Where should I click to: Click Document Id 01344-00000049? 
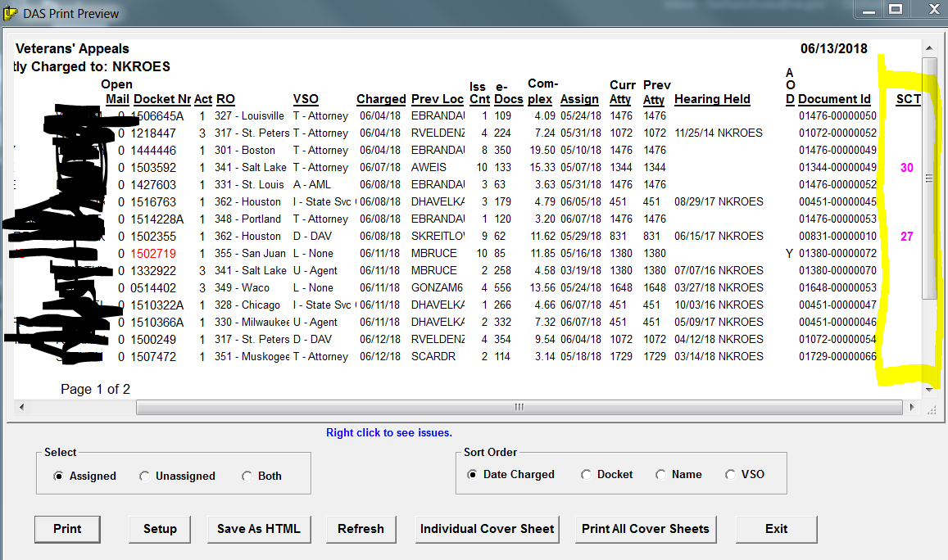(x=837, y=167)
